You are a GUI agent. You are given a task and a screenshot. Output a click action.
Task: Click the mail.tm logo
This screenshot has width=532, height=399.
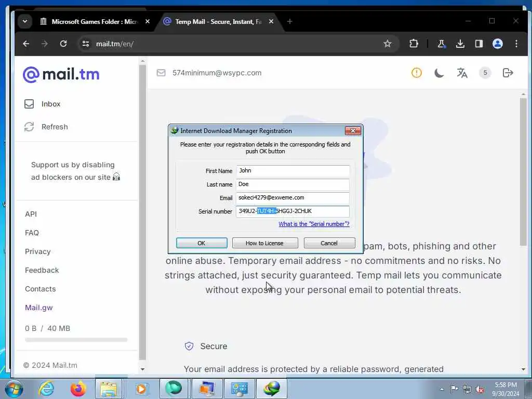pos(61,74)
